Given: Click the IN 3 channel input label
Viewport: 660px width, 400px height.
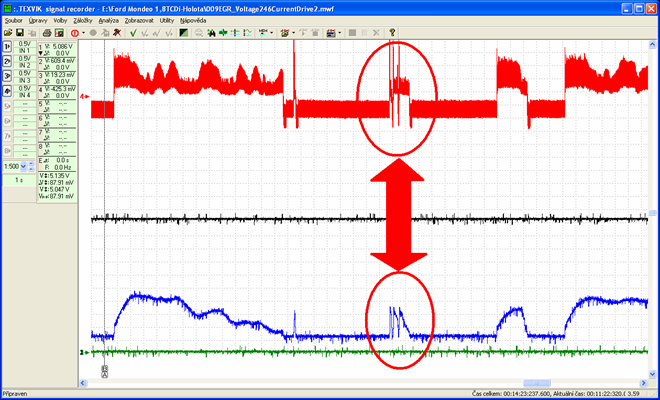Looking at the screenshot, I should 27,82.
